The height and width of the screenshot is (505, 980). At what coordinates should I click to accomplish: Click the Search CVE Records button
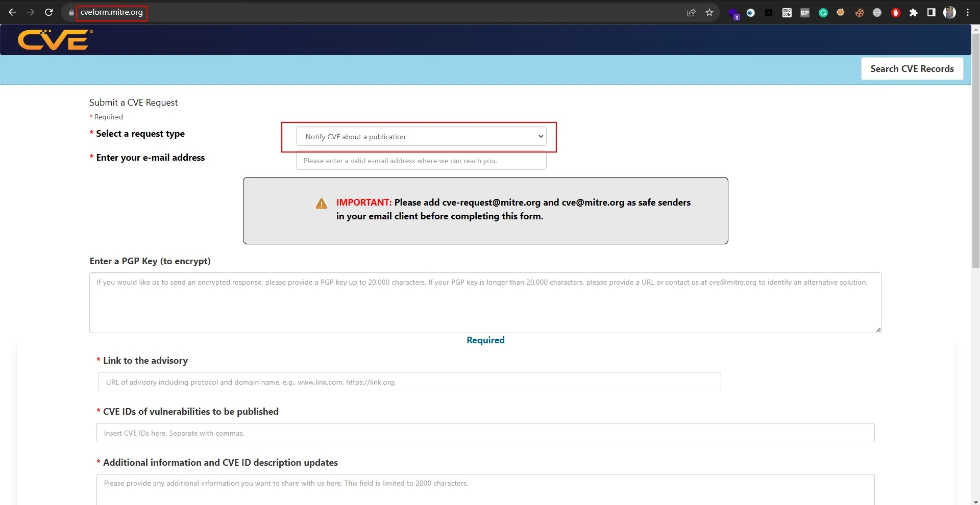coord(912,69)
